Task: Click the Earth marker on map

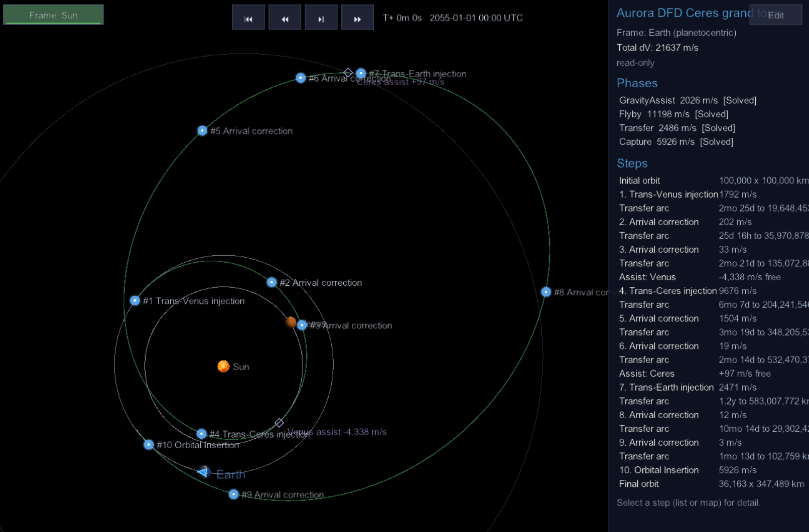Action: (204, 471)
